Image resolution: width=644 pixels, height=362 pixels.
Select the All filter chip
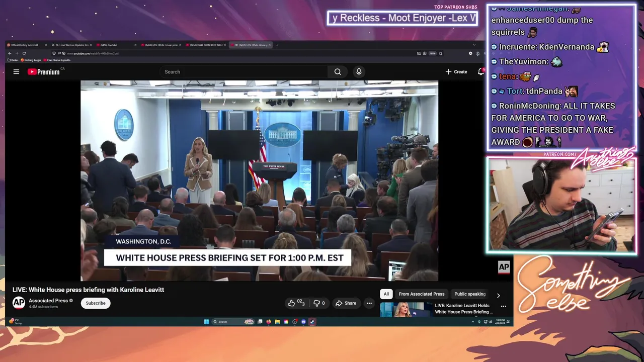pos(386,294)
